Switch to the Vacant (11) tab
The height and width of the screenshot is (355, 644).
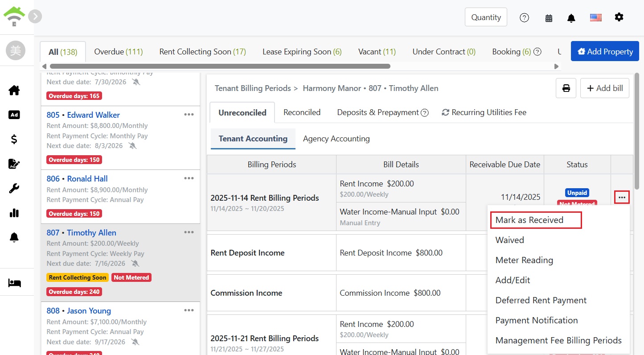(377, 52)
